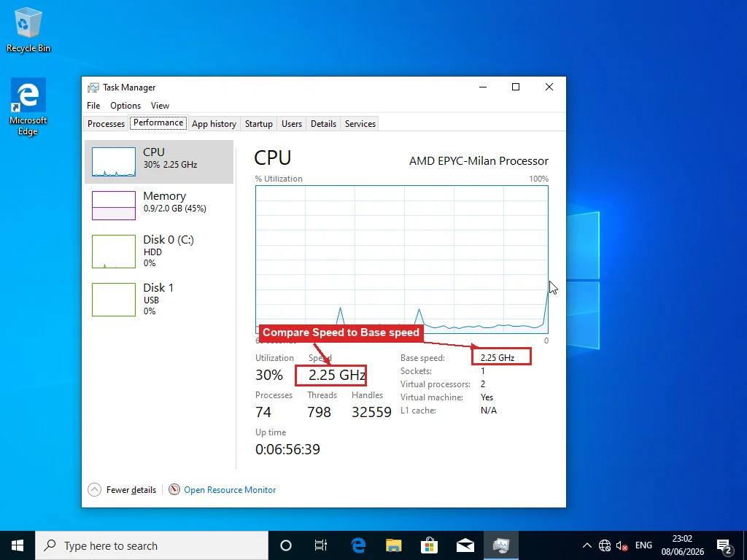Click the Virtual machine Yes value
Image resolution: width=747 pixels, height=560 pixels.
point(487,397)
